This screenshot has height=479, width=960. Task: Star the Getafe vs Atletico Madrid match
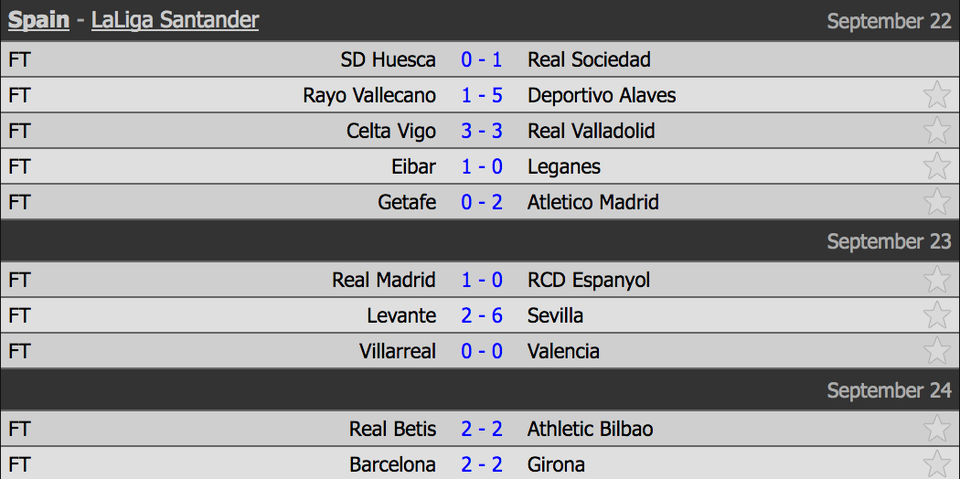(x=937, y=202)
